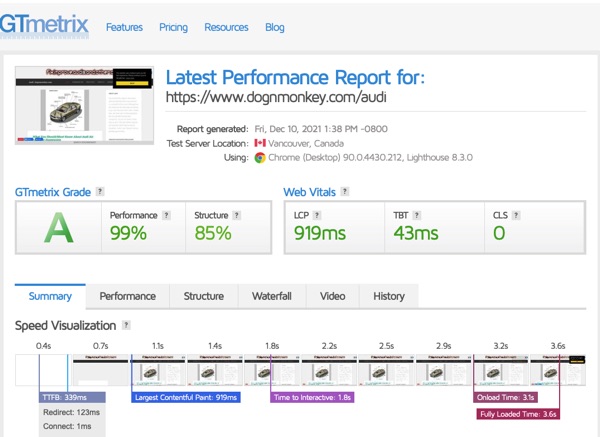Open the Features page
The height and width of the screenshot is (437, 600).
pyautogui.click(x=124, y=27)
